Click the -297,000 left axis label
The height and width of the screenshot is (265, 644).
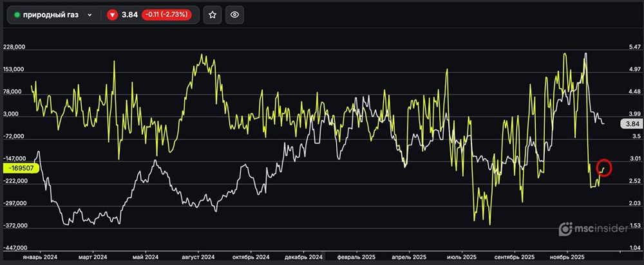point(14,203)
